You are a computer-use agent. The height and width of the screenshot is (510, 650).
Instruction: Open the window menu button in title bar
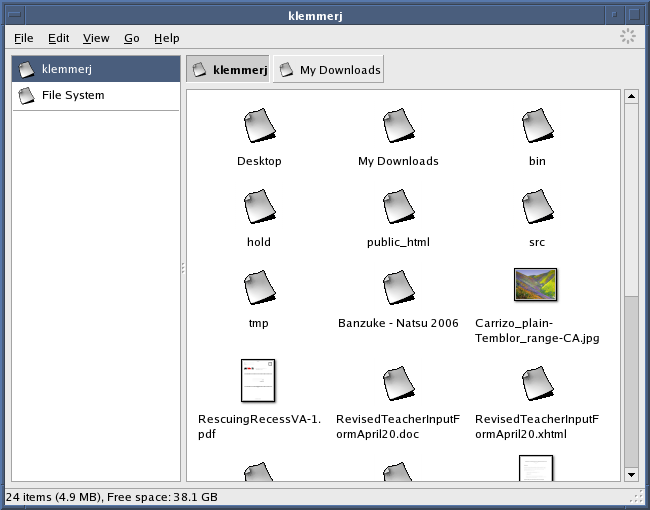point(15,15)
